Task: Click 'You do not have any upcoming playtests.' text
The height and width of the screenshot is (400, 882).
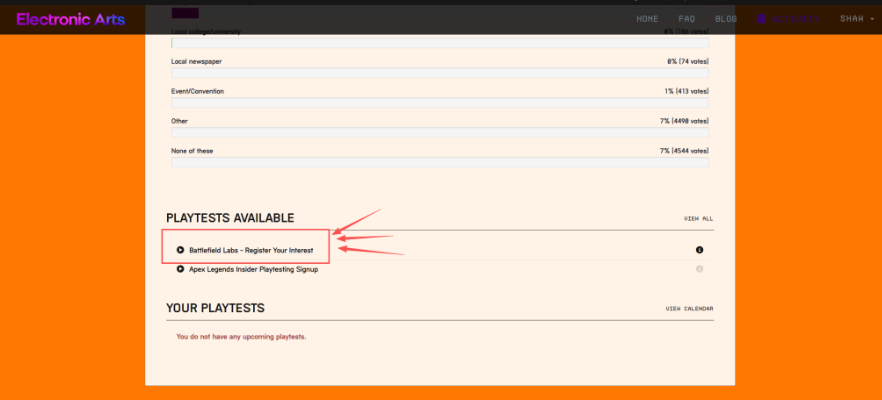Action: 241,337
